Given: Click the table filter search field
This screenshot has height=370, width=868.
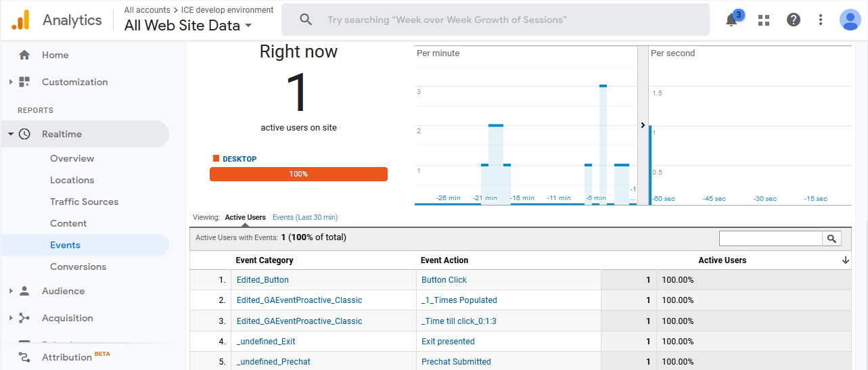Looking at the screenshot, I should coord(770,238).
